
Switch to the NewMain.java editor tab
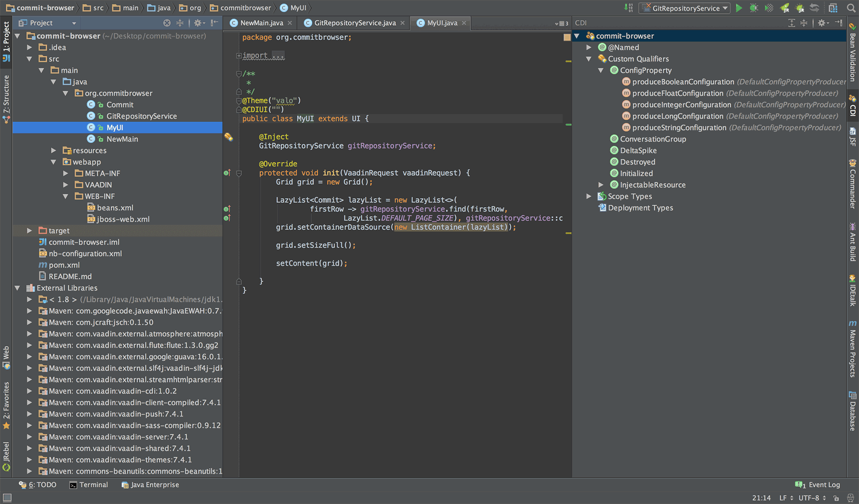(x=262, y=23)
